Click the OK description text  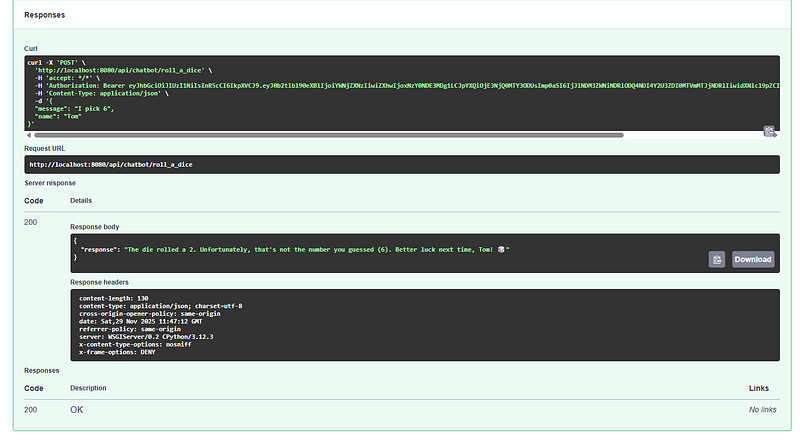click(x=77, y=410)
